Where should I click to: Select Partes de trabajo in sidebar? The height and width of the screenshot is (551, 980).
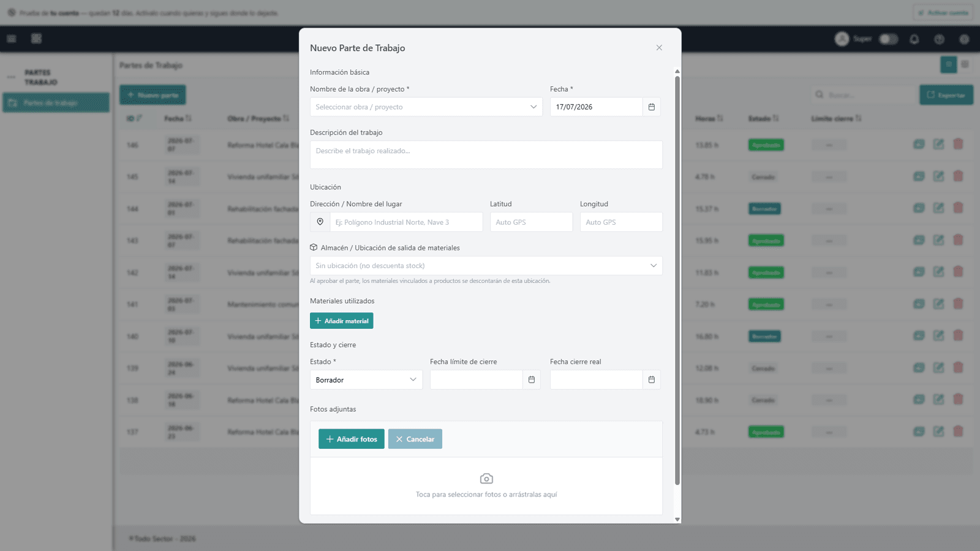56,103
